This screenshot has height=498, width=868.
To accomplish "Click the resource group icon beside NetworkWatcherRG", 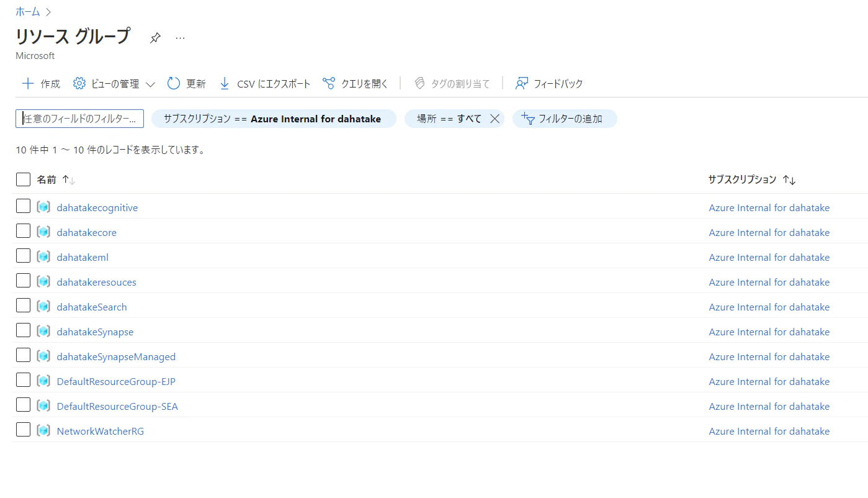I will click(x=43, y=430).
